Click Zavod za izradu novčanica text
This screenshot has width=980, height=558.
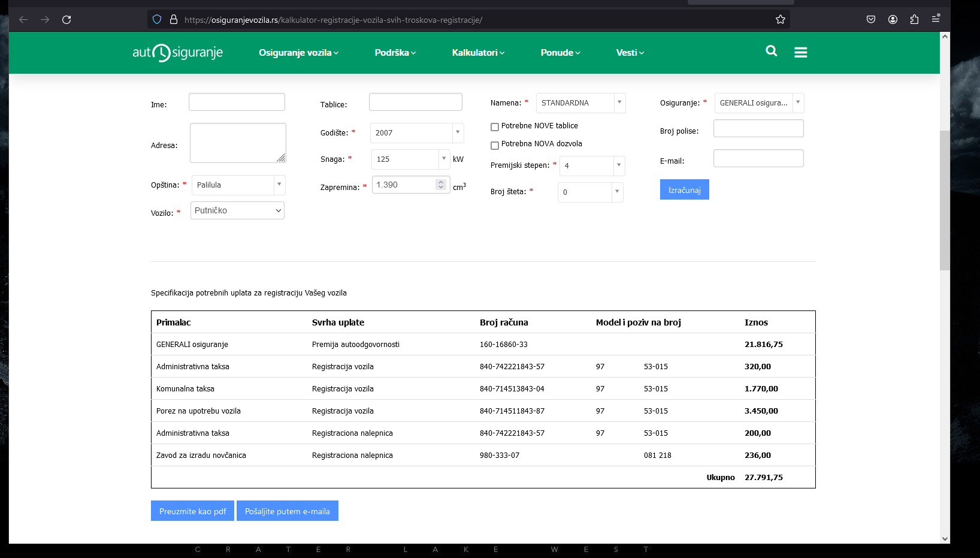(201, 456)
